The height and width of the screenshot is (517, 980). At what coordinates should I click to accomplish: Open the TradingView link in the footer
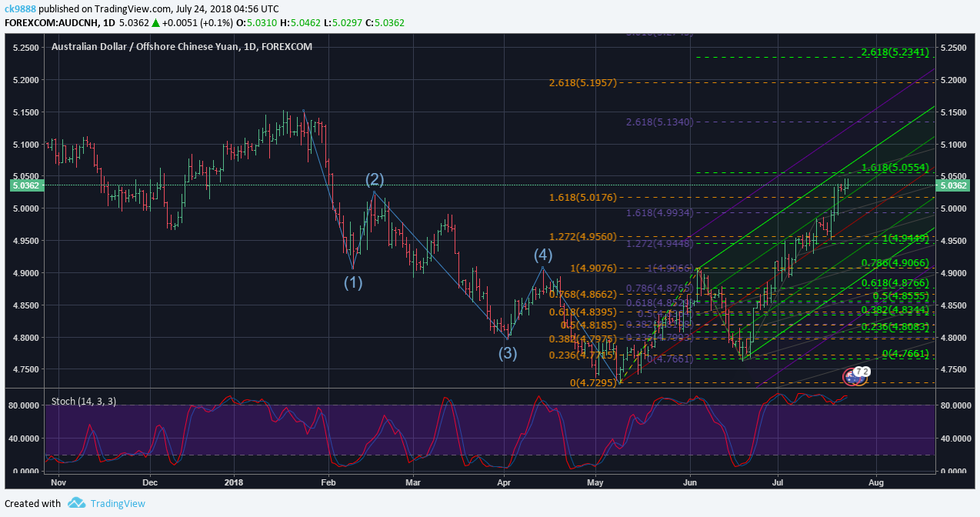coord(118,503)
